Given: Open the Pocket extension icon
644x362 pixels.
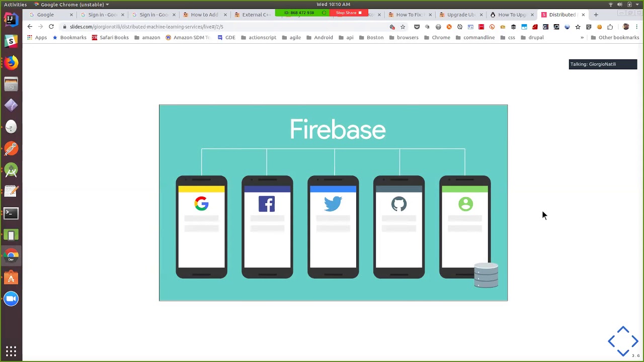Looking at the screenshot, I should pyautogui.click(x=417, y=27).
